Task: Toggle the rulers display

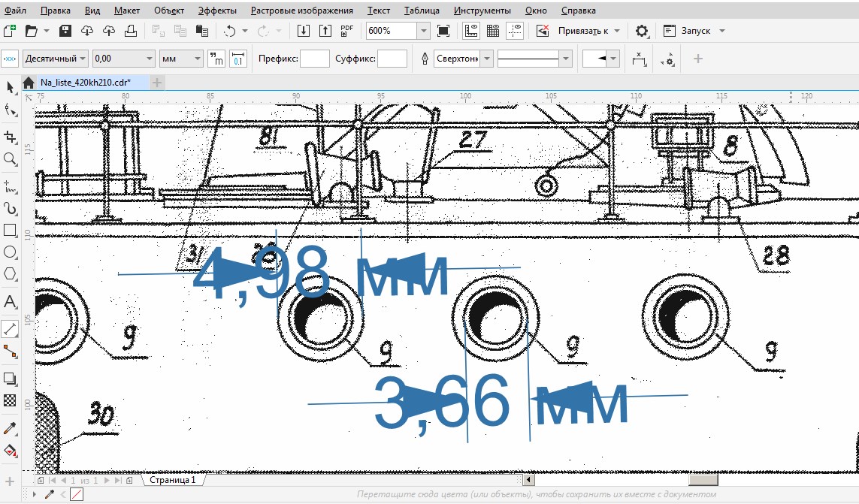Action: tap(470, 31)
